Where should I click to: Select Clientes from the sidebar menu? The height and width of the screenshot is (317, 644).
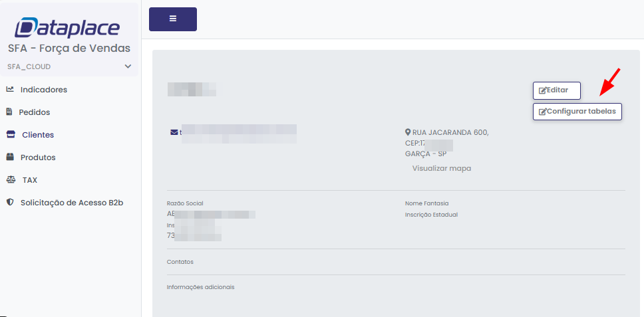pyautogui.click(x=38, y=135)
